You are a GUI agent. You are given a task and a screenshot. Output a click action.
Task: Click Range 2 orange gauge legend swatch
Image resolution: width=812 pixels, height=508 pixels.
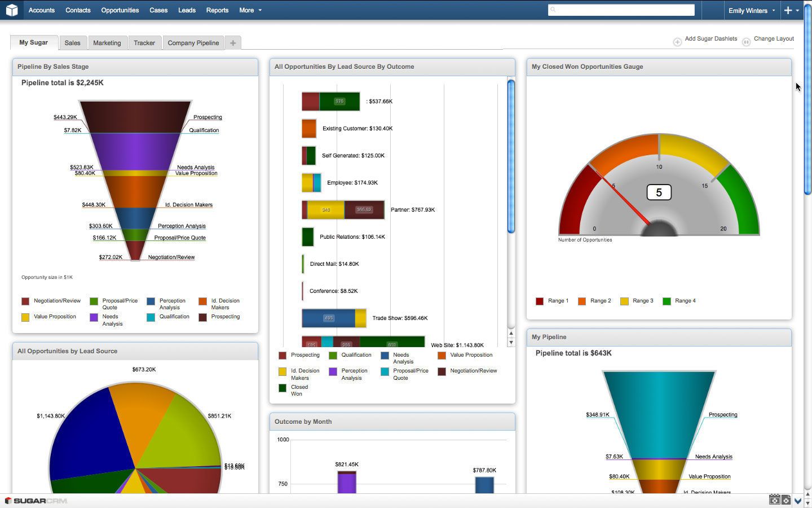pos(582,301)
